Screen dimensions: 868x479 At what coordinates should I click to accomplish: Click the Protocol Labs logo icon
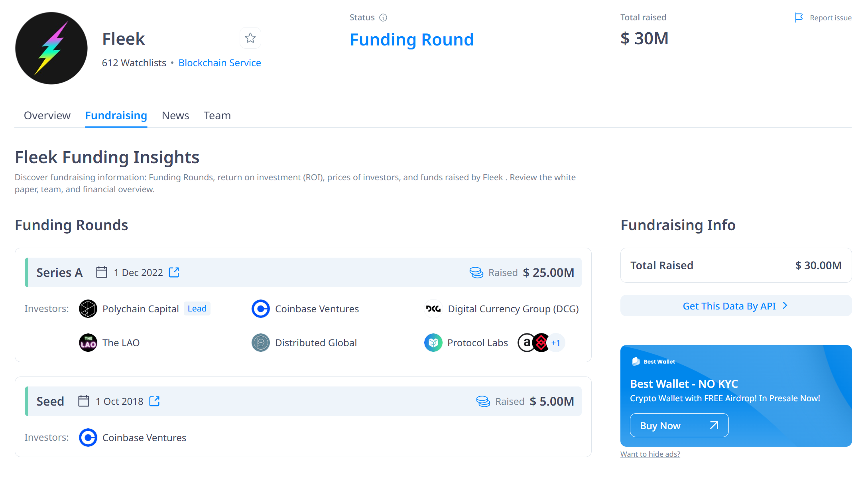433,343
